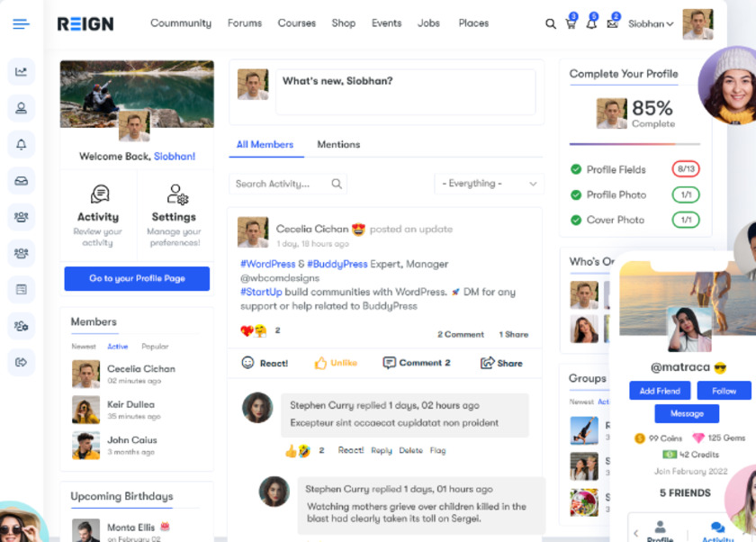
Task: Click the Message button
Action: 687,413
